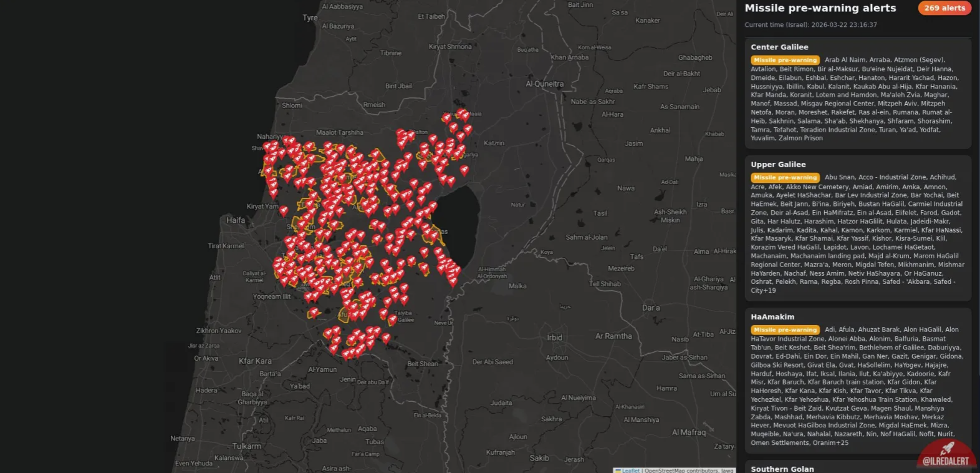This screenshot has height=473, width=980.
Task: Click the Nawa map label
Action: (626, 188)
